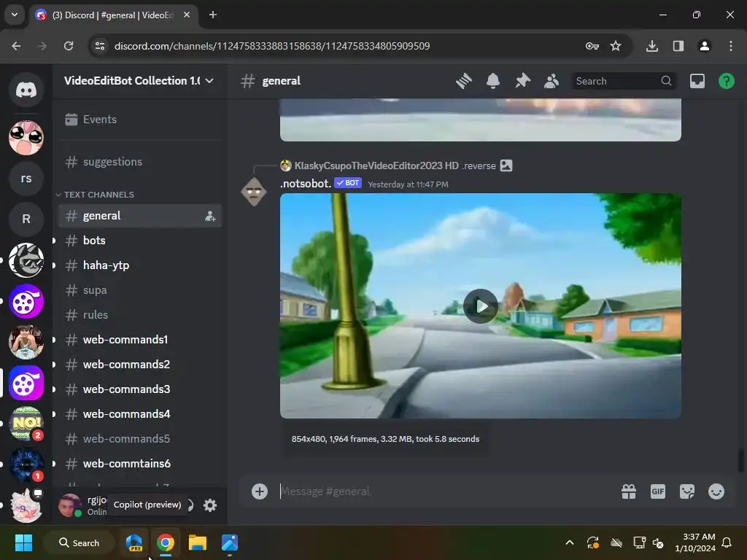Screen dimensions: 747x560
Task: Select the 'R' server icon
Action: pos(26,219)
